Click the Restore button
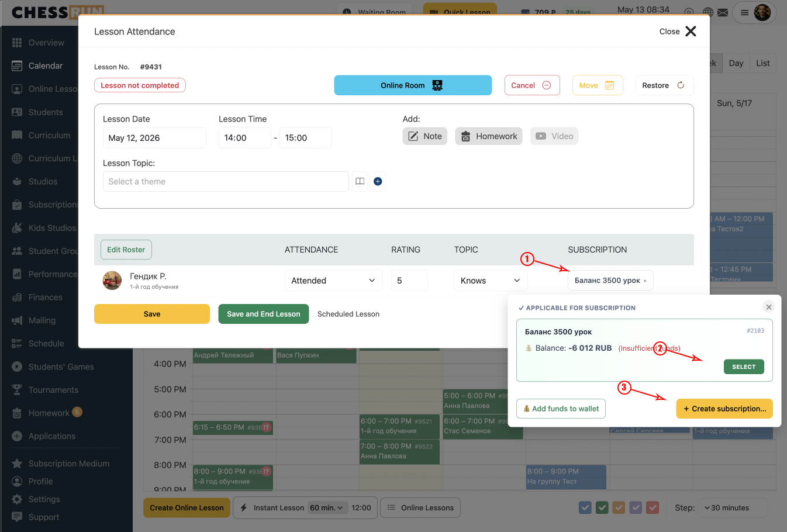Image resolution: width=787 pixels, height=532 pixels. 664,85
